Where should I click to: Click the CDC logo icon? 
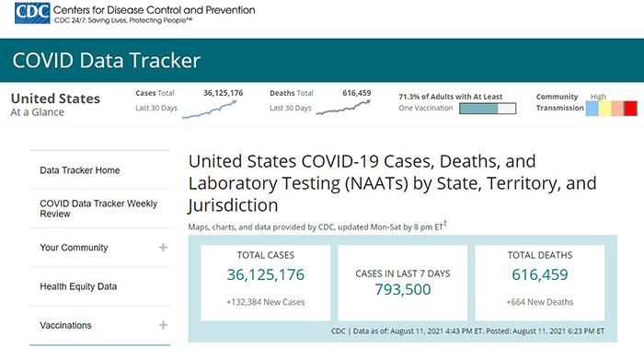click(x=32, y=13)
